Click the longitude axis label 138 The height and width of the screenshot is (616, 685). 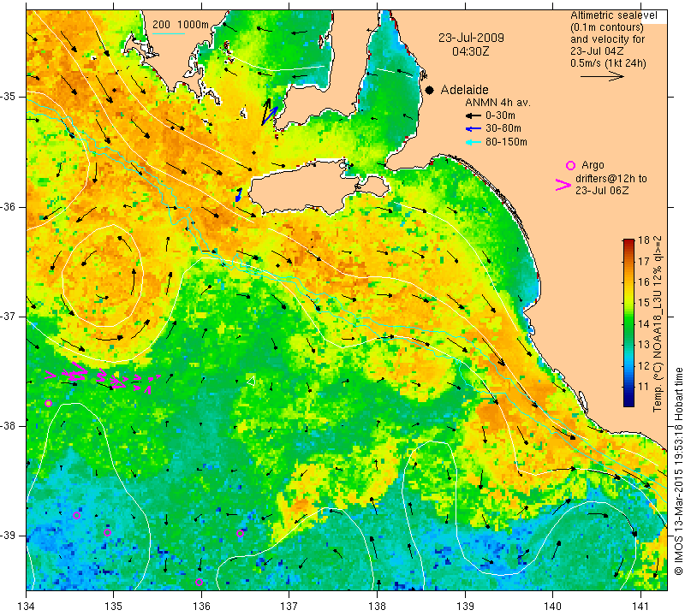click(377, 606)
